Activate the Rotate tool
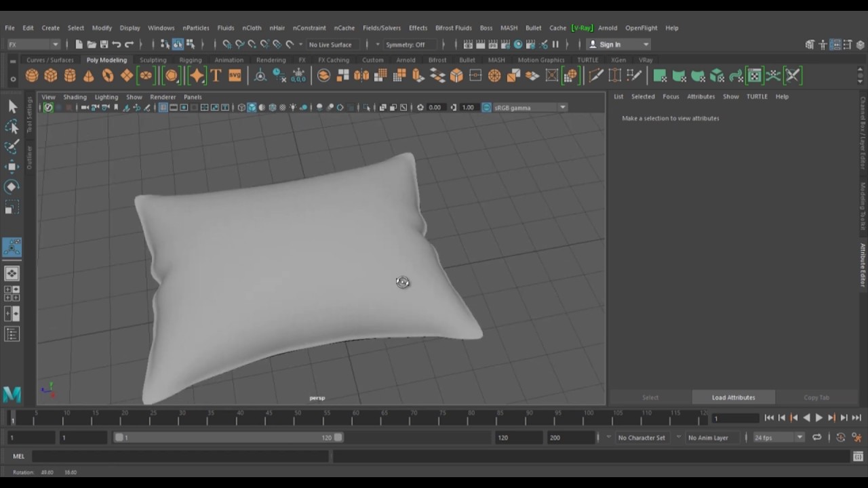Screen dimensions: 868x488 coord(12,187)
